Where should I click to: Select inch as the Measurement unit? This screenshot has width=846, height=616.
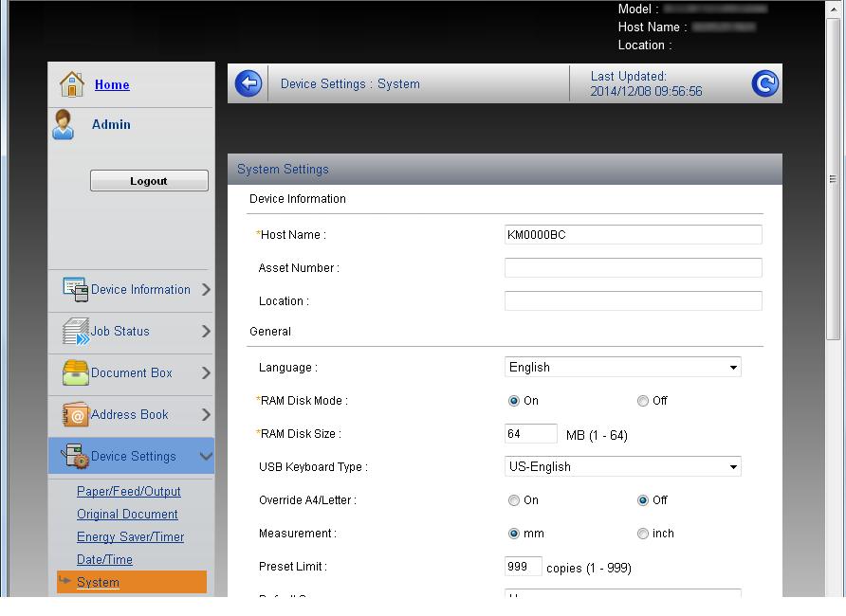point(643,534)
